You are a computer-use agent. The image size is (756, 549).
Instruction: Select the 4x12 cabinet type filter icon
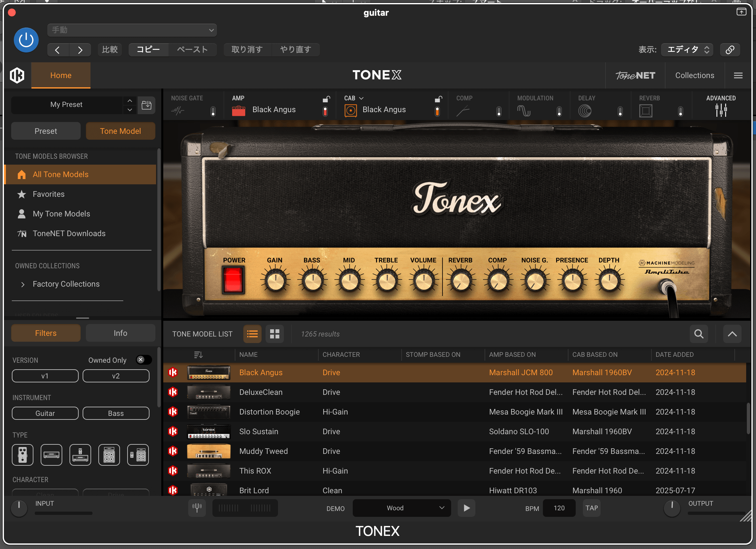109,455
